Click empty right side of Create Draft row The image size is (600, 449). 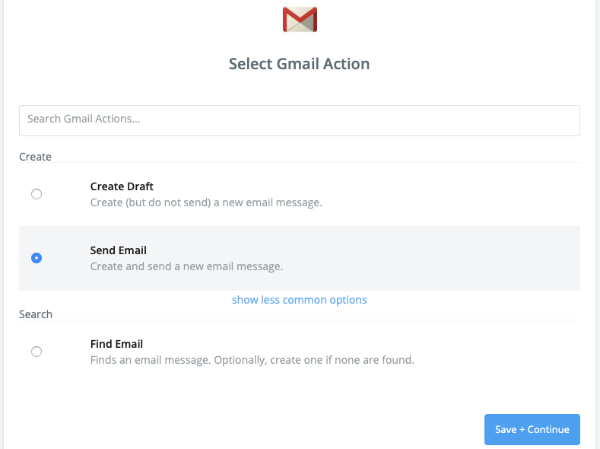[x=459, y=194]
